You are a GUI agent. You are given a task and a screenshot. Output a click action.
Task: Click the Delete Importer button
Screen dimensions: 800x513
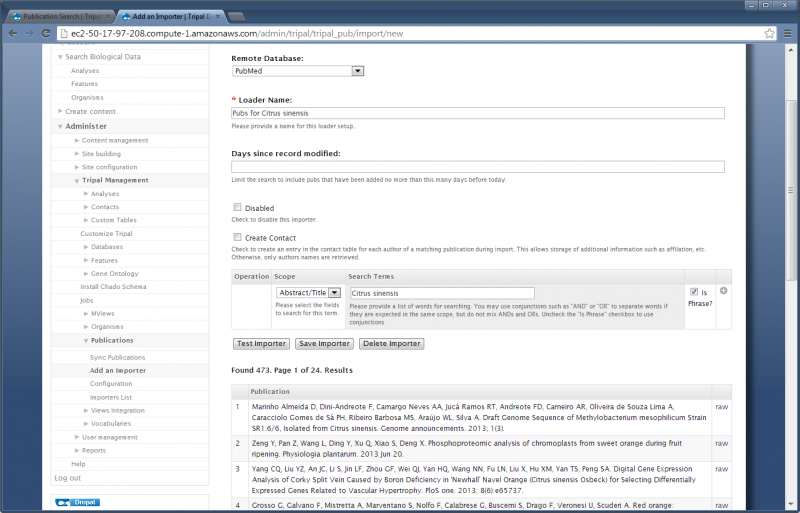(x=391, y=344)
